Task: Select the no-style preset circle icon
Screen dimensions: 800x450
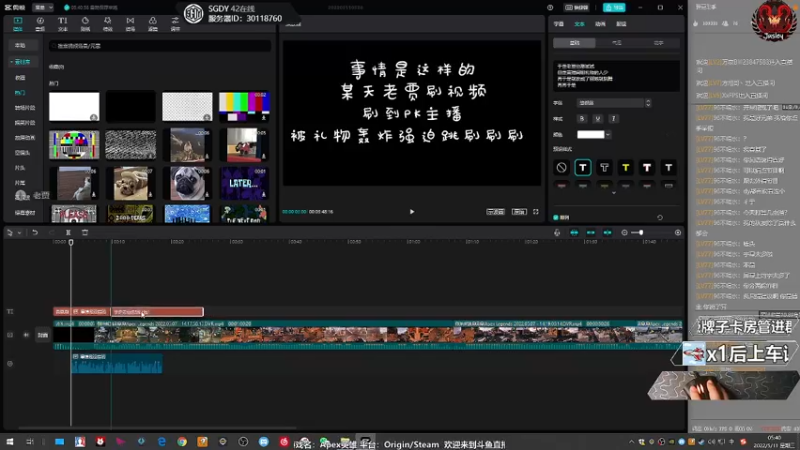Action: point(561,167)
